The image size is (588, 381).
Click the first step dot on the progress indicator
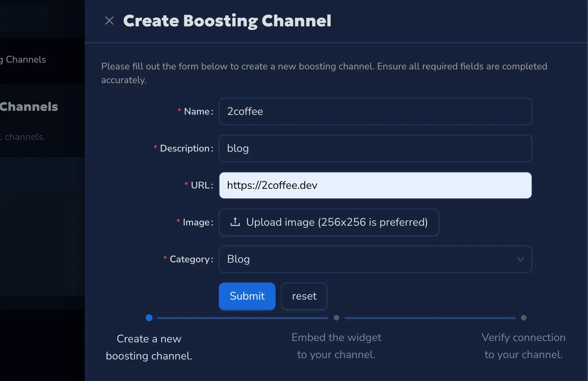point(149,318)
